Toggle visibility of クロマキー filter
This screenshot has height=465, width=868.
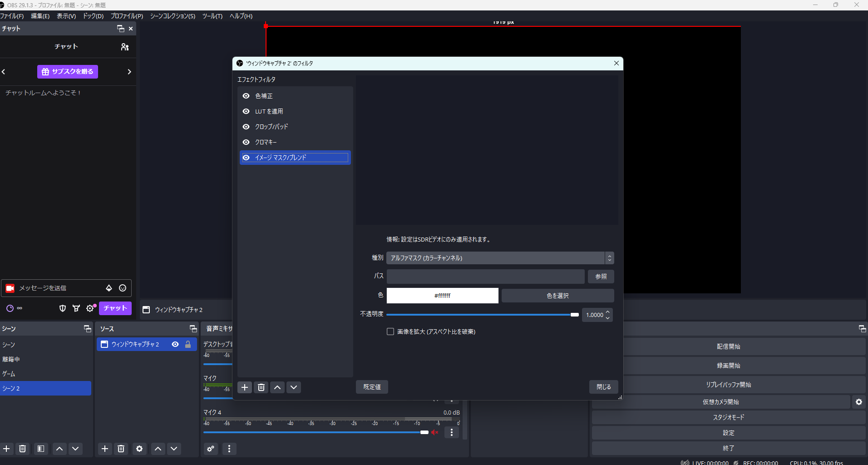pyautogui.click(x=246, y=142)
